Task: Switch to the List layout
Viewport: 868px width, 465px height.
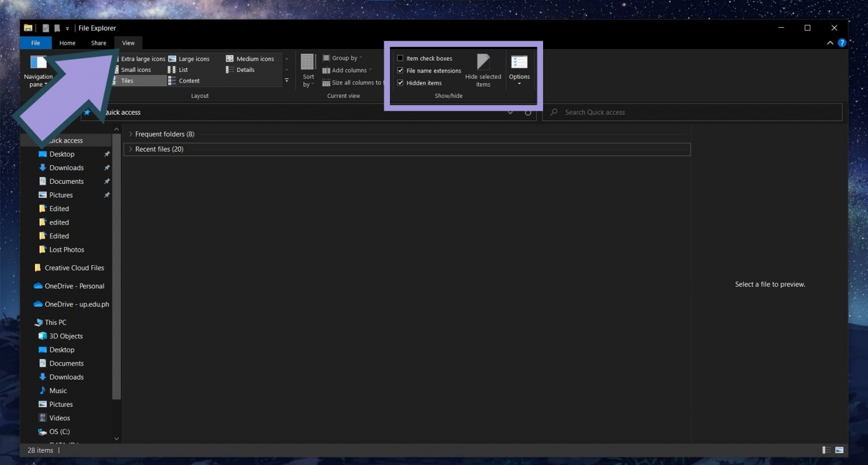Action: click(183, 70)
